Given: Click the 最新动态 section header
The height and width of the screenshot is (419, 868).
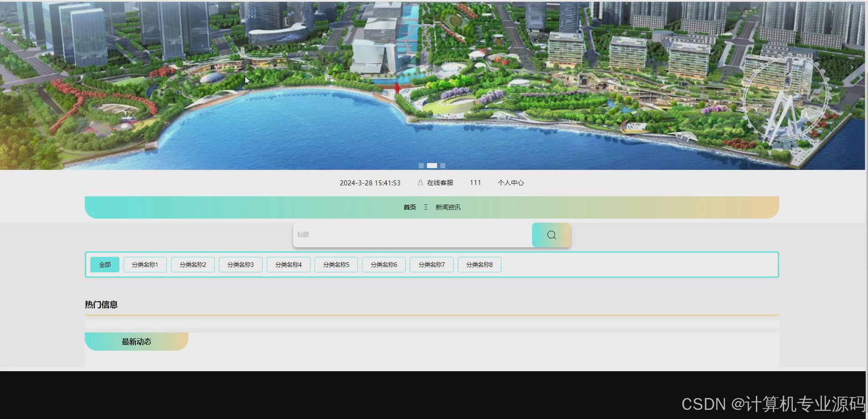Looking at the screenshot, I should click(136, 341).
